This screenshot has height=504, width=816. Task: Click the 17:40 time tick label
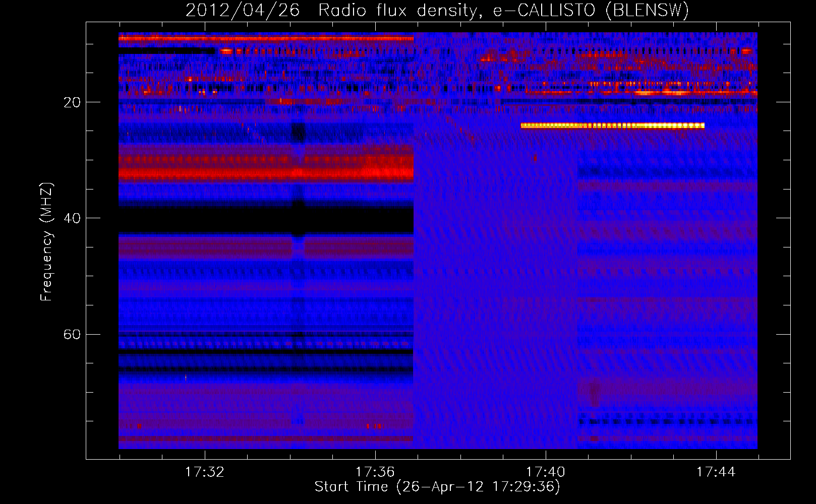pyautogui.click(x=546, y=472)
